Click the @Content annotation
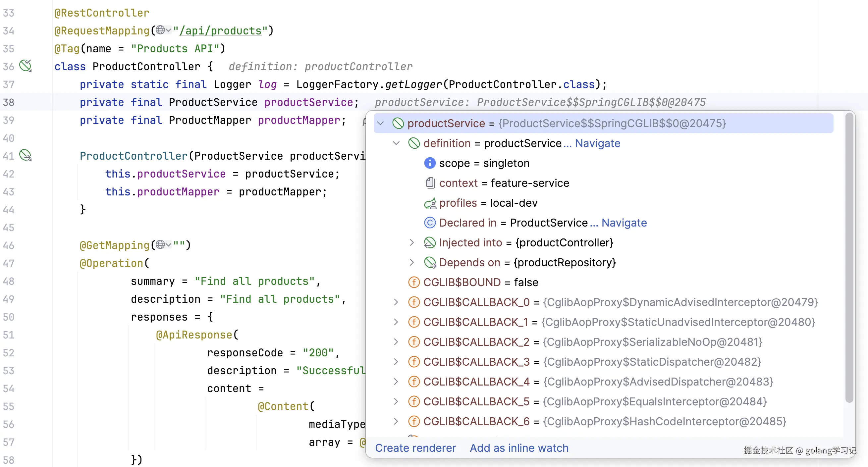Image resolution: width=868 pixels, height=467 pixels. point(283,406)
